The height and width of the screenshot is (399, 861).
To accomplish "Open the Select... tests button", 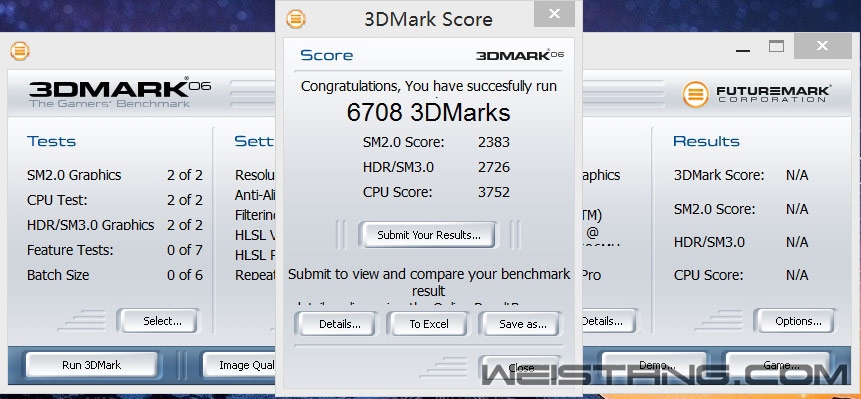I will (159, 321).
